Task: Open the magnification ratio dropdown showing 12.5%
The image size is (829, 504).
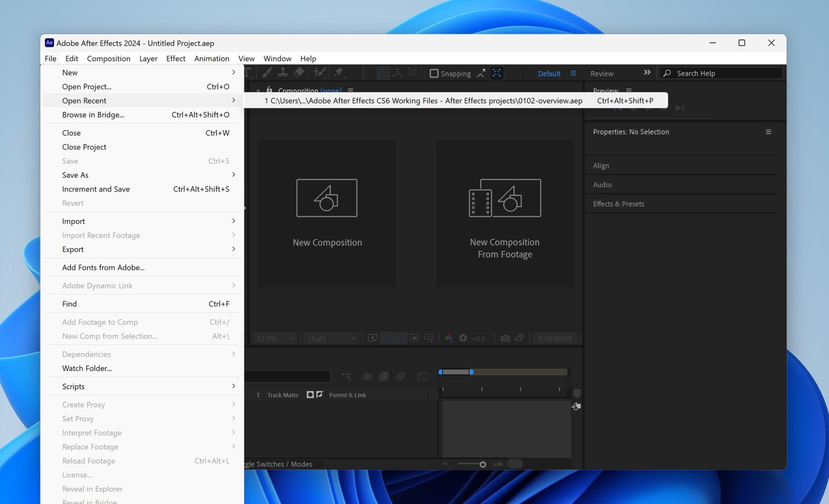Action: pos(274,338)
